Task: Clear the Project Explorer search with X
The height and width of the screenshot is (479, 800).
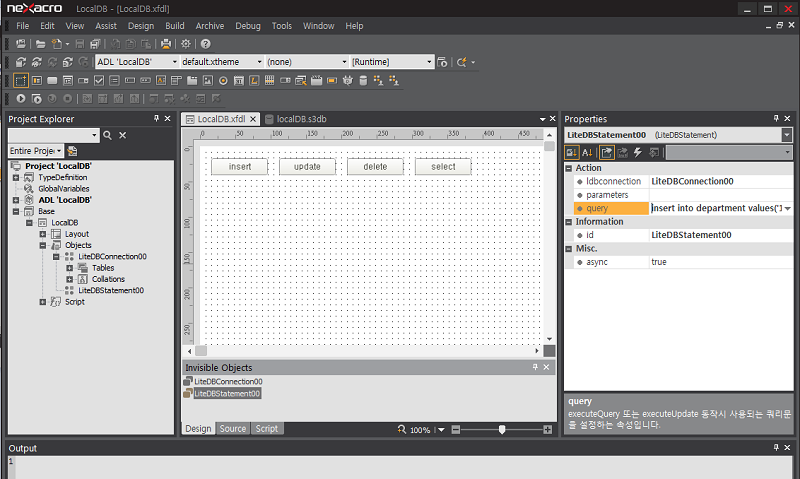Action: (x=122, y=135)
